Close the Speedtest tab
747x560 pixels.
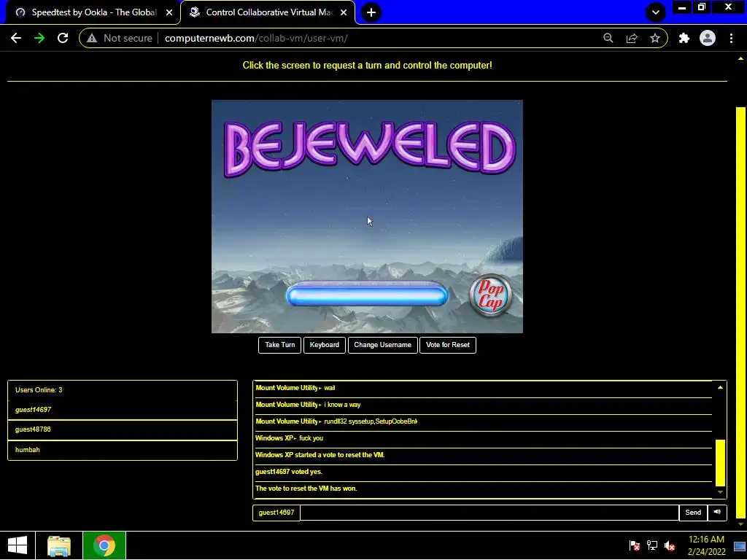pyautogui.click(x=169, y=12)
